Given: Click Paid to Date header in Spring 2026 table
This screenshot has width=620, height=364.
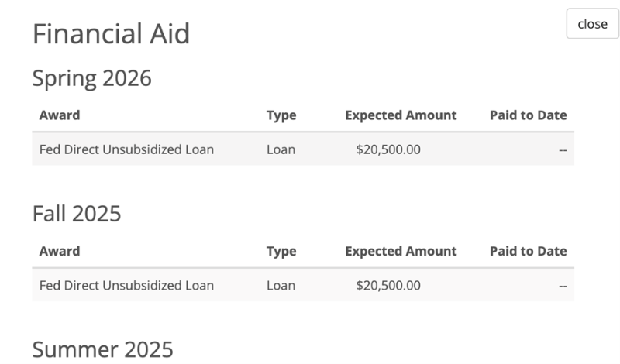Looking at the screenshot, I should tap(528, 115).
